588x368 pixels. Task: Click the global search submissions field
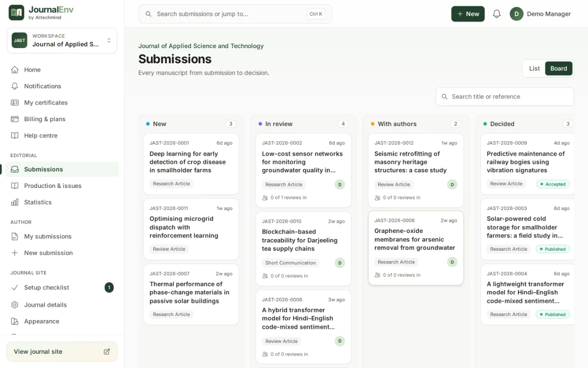pos(235,14)
